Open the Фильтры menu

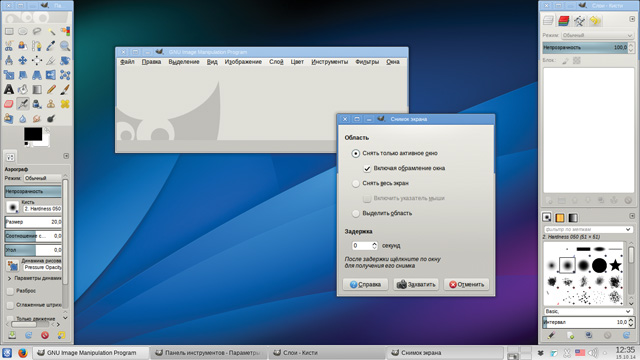367,62
